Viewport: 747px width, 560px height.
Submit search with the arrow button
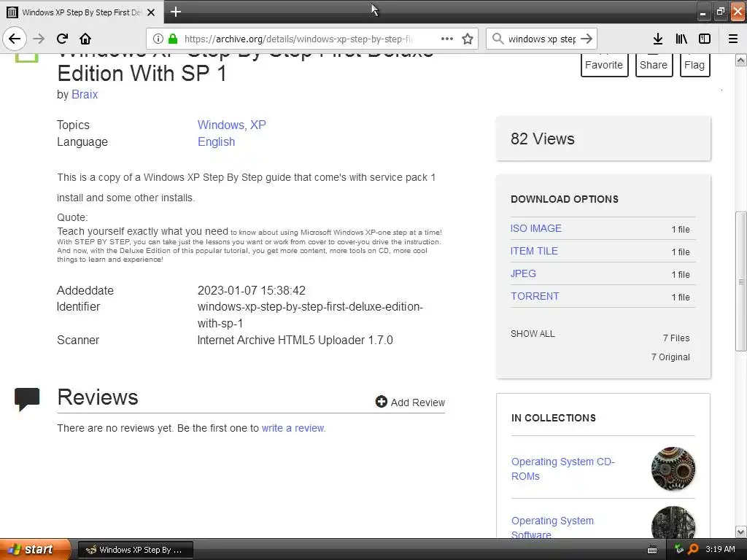(x=587, y=39)
